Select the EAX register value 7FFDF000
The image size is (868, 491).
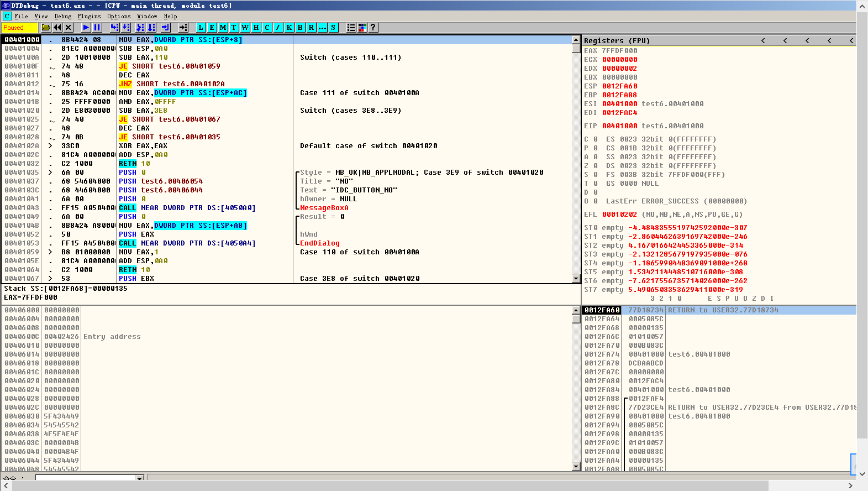(619, 51)
